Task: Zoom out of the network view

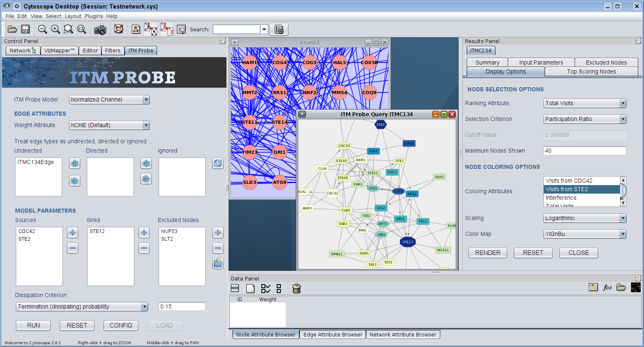Action: (x=42, y=29)
